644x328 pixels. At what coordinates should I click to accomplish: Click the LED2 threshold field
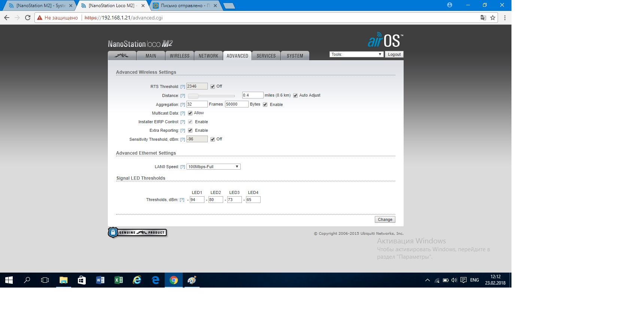pyautogui.click(x=216, y=200)
